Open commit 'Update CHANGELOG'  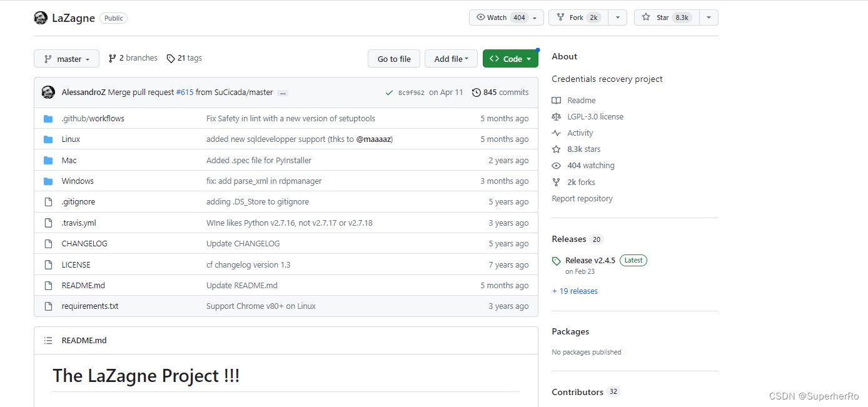pos(243,244)
